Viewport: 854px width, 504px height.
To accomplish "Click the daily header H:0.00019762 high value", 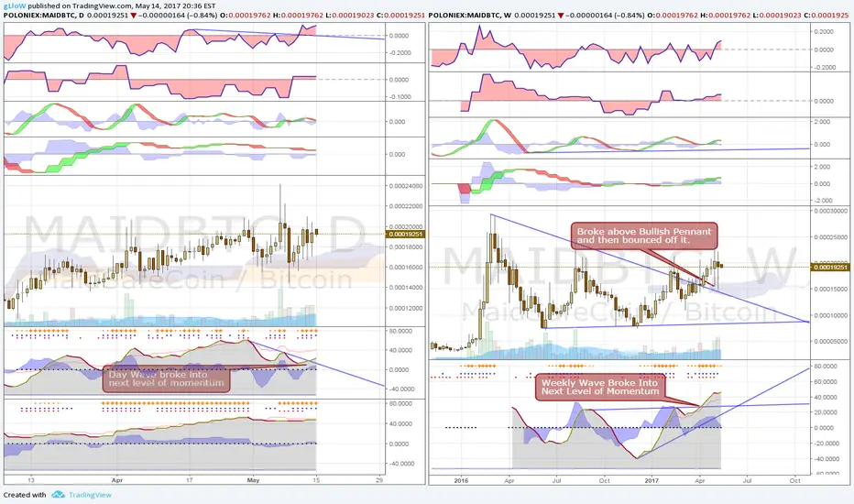I will (299, 16).
